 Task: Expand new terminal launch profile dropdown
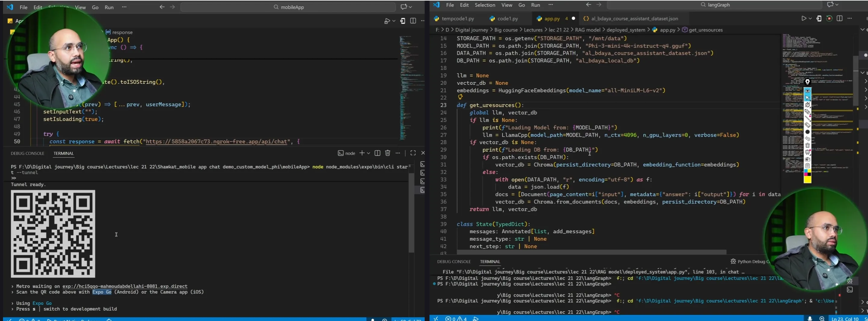pyautogui.click(x=369, y=153)
